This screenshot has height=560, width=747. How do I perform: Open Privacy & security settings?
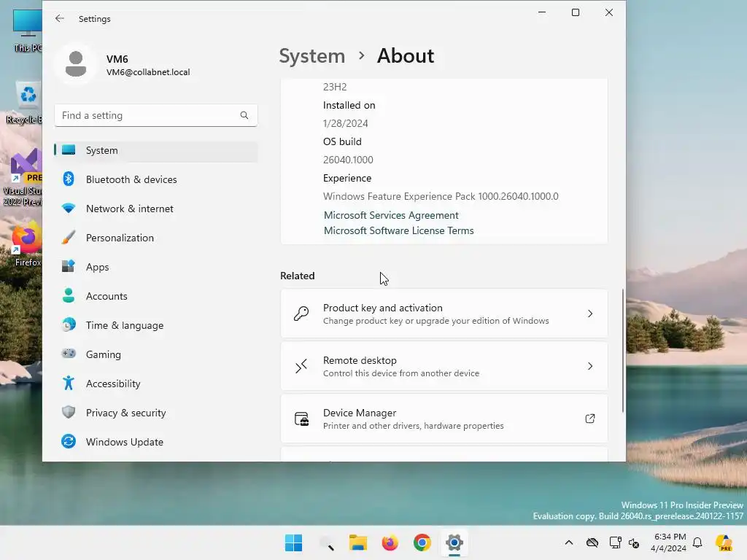pos(156,413)
